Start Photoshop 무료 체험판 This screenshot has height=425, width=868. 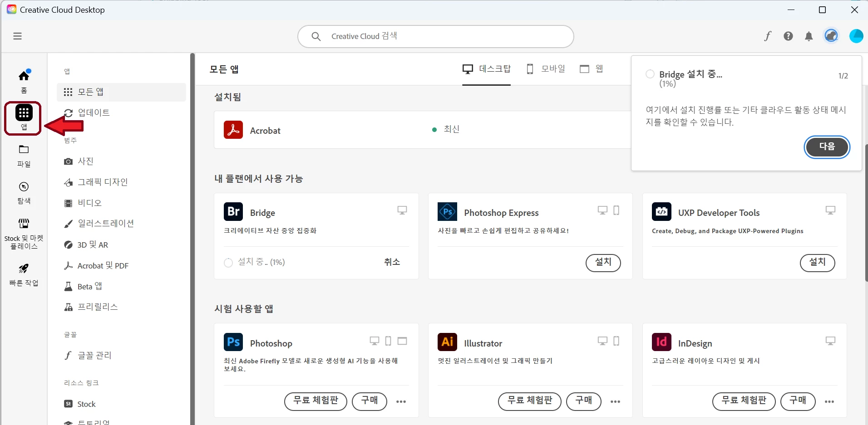[x=316, y=401]
